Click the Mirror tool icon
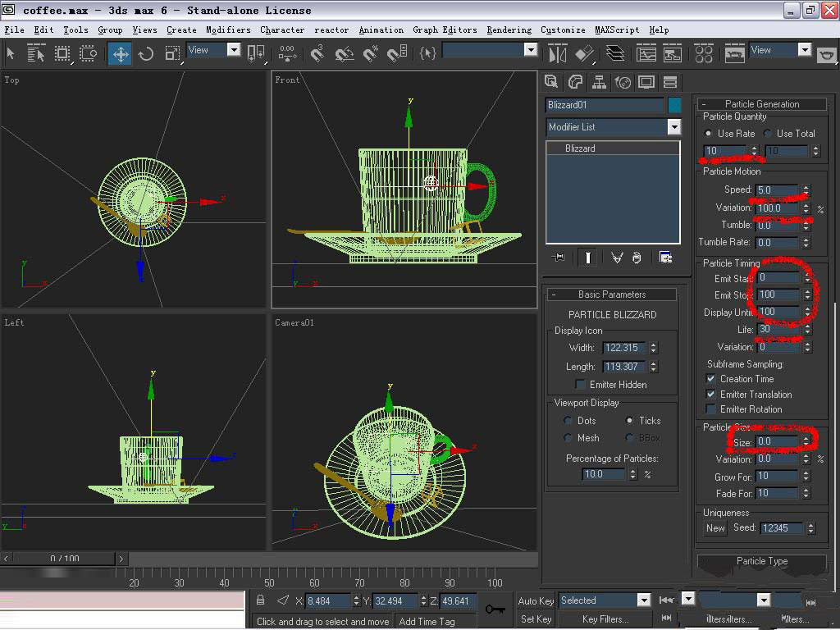The width and height of the screenshot is (840, 630). point(558,54)
